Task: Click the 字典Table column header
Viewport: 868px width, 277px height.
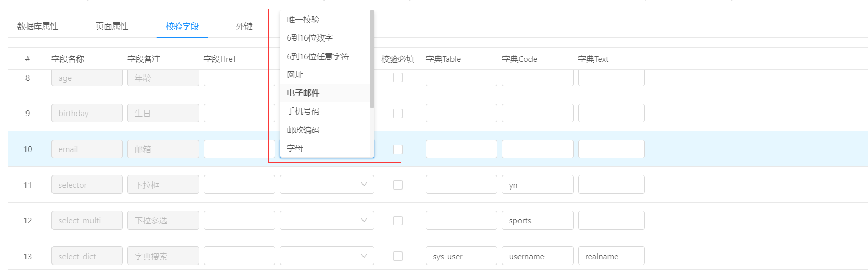Action: coord(443,59)
